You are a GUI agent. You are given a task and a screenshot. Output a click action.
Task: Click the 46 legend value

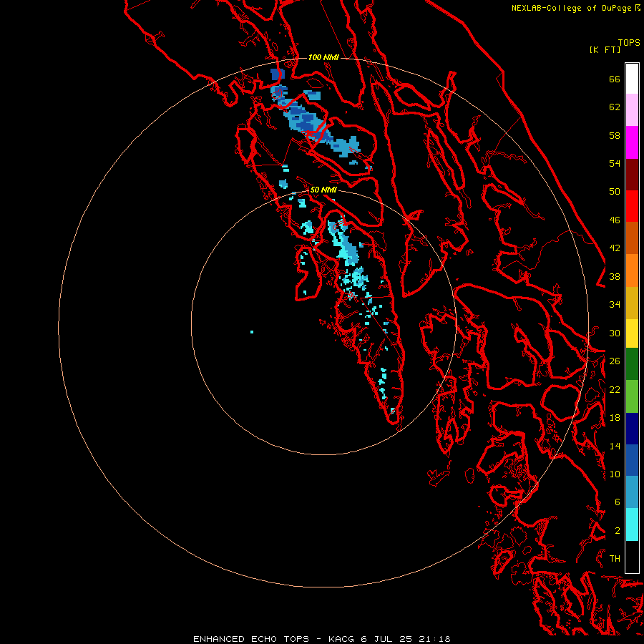point(615,220)
